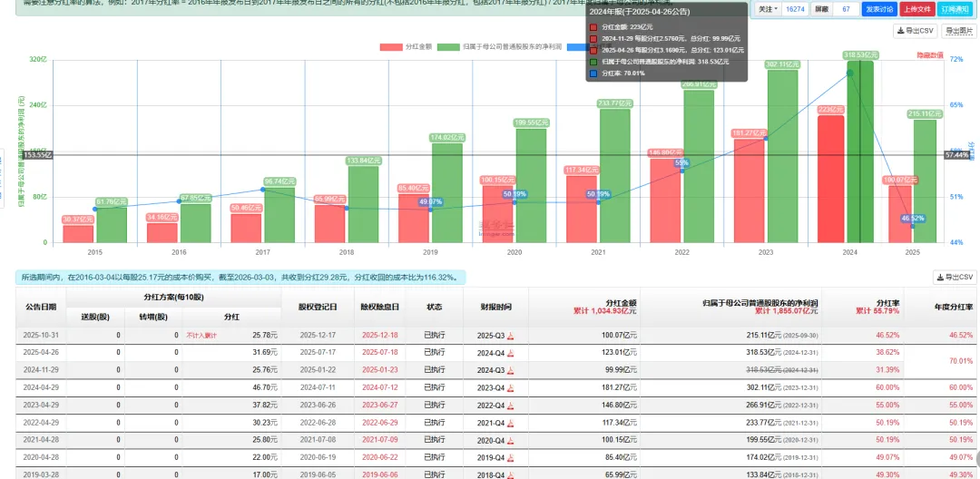
Task: Click the 46.52% payout label on 2025
Action: (913, 219)
